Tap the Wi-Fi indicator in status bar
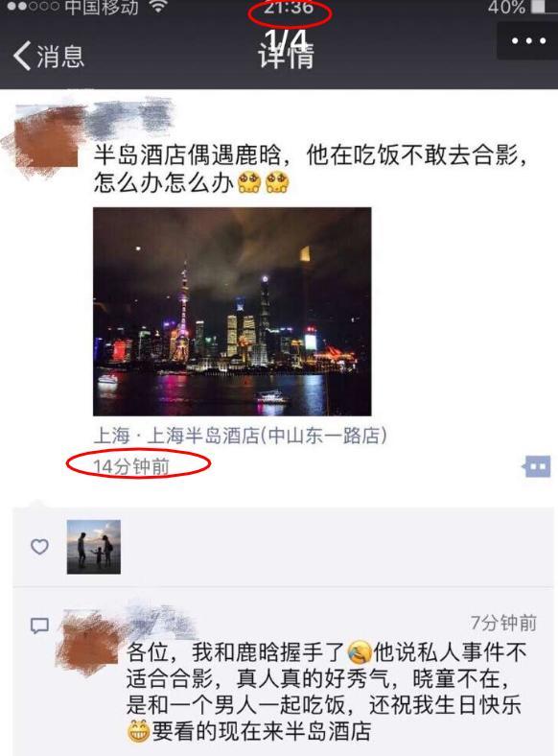This screenshot has height=756, width=558. click(157, 7)
